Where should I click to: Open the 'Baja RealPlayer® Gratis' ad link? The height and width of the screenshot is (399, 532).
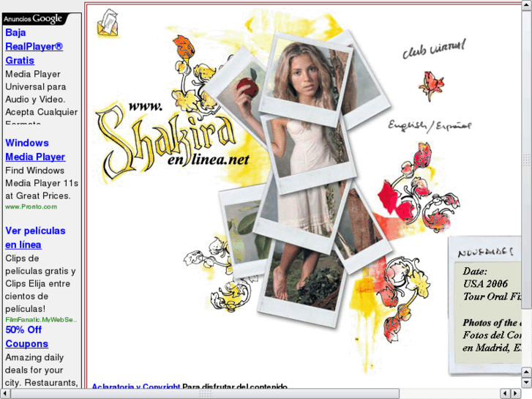34,47
